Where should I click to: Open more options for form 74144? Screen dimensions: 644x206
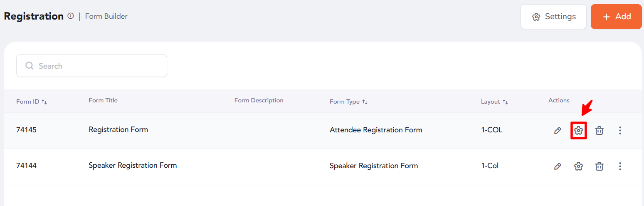tap(620, 166)
